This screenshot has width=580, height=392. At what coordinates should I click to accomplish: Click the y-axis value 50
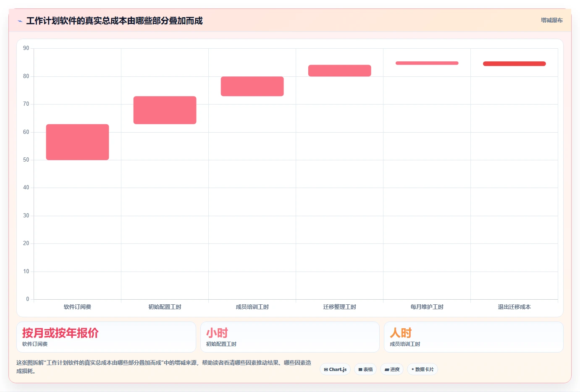(x=26, y=160)
